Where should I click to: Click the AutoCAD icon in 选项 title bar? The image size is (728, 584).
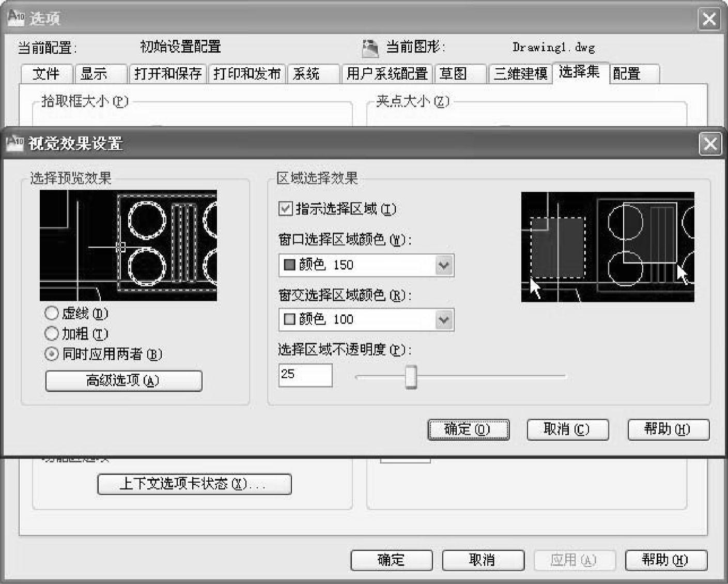point(16,18)
